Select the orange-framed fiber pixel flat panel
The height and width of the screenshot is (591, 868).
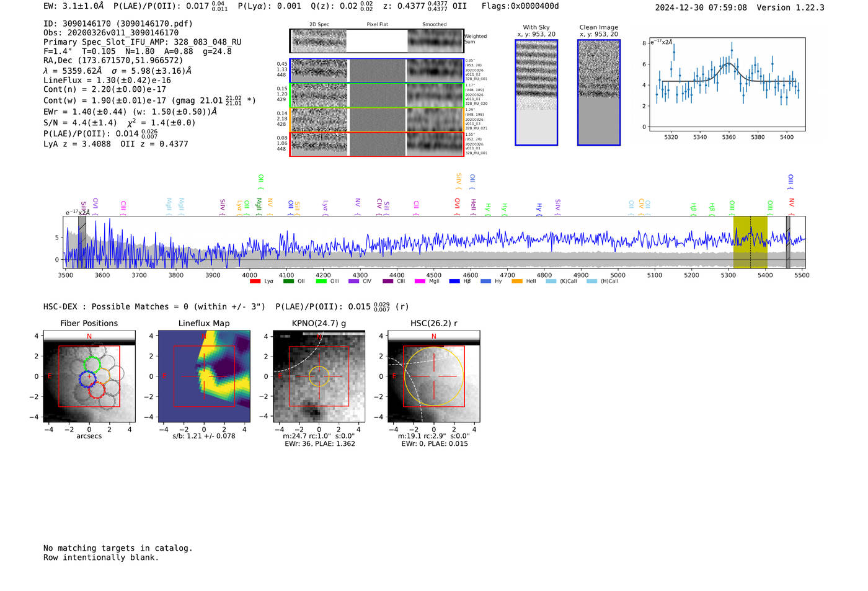[x=377, y=120]
